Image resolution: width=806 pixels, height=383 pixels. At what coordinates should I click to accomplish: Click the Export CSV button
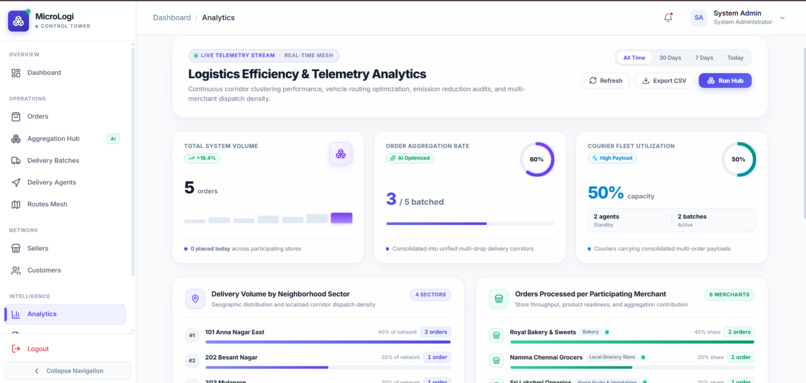[664, 81]
